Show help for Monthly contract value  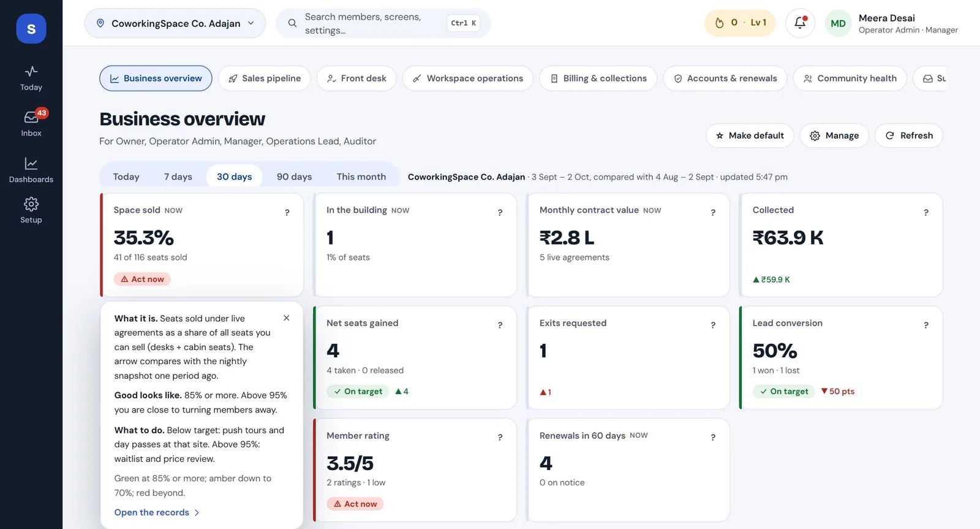point(713,212)
